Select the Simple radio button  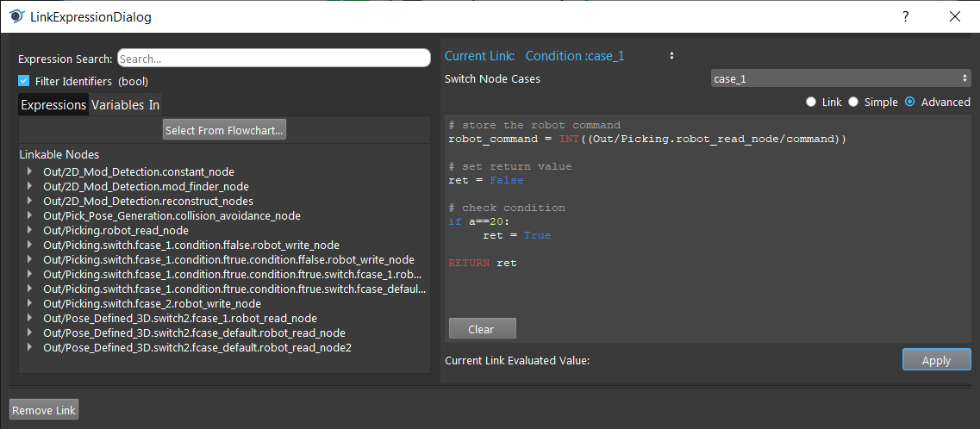pos(853,102)
